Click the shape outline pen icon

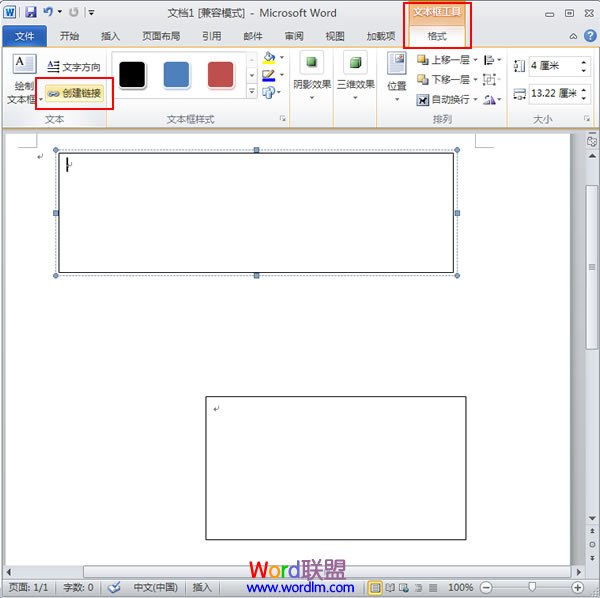269,75
